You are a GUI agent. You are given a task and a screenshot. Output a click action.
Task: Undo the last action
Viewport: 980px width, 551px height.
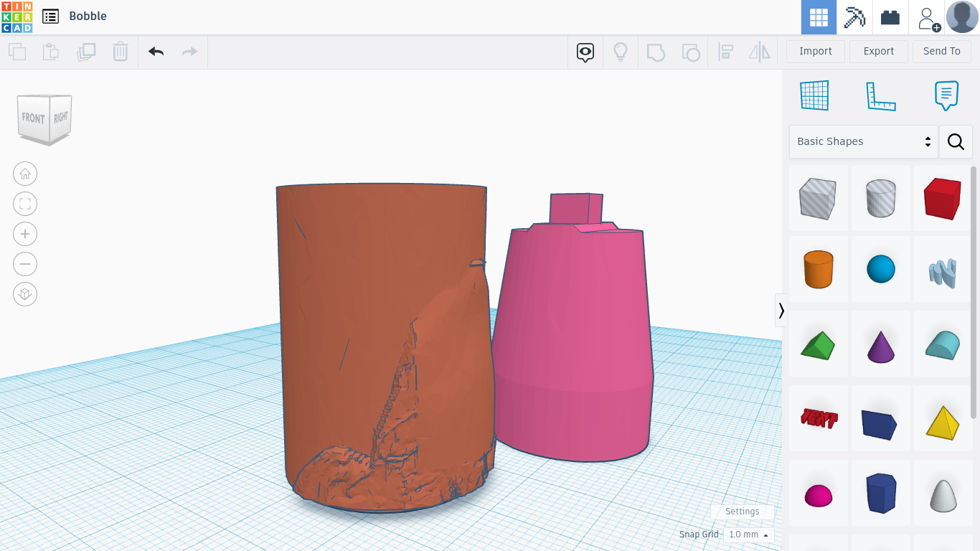pyautogui.click(x=156, y=52)
